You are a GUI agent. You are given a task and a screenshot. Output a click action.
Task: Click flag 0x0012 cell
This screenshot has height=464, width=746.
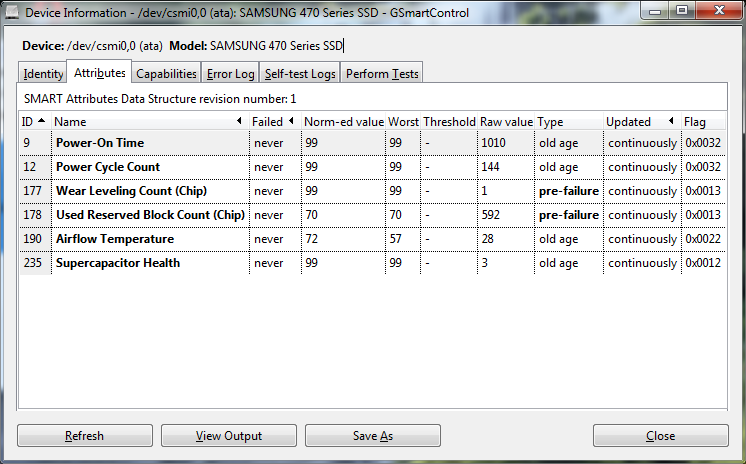click(703, 263)
